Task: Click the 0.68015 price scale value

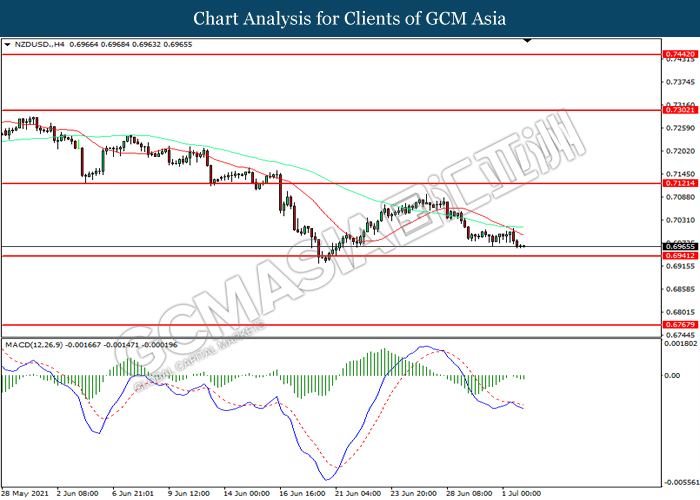Action: click(680, 312)
